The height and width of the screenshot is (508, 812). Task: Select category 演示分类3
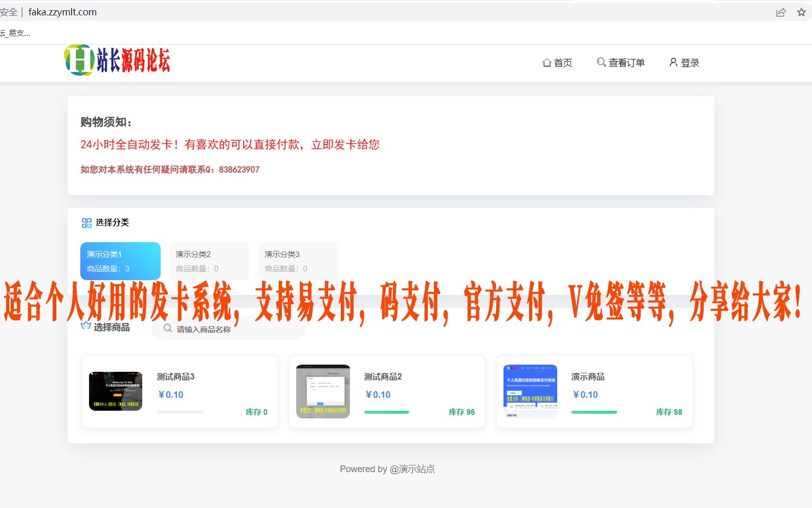(x=298, y=261)
